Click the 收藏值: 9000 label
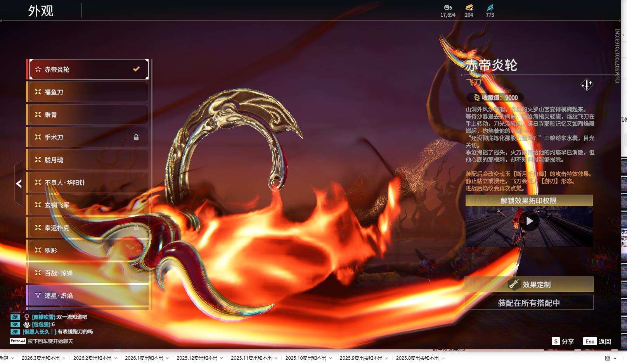Screen dimensions: 627x364 tap(500, 98)
